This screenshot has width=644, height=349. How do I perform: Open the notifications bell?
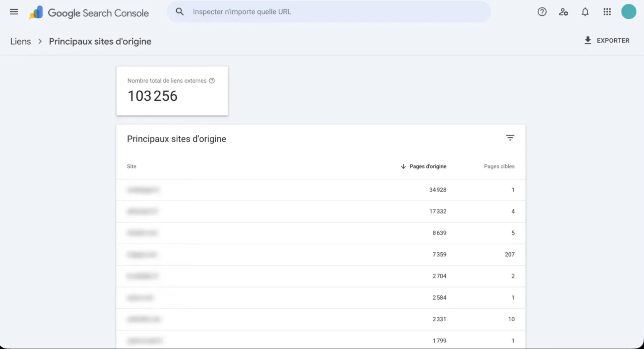click(x=585, y=12)
